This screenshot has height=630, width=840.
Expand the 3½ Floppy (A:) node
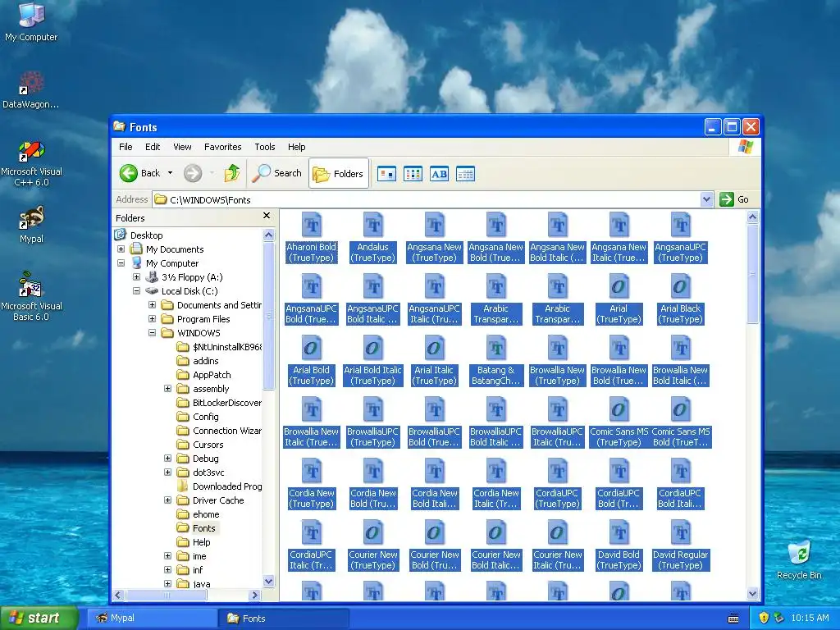pyautogui.click(x=137, y=277)
